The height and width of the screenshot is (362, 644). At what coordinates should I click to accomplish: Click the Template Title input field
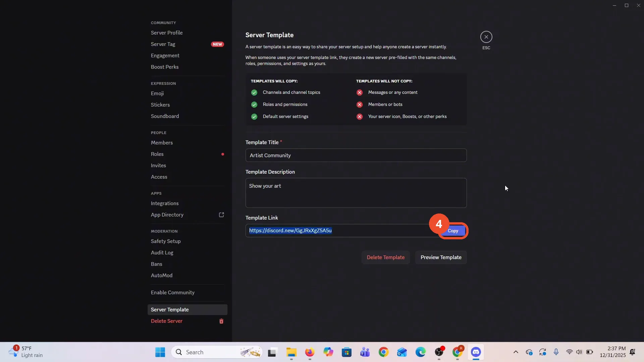(356, 155)
